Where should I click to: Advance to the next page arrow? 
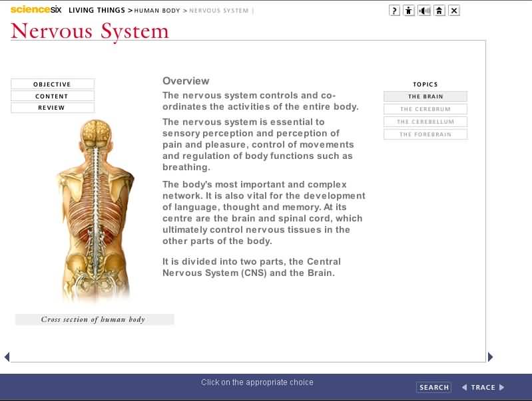491,357
